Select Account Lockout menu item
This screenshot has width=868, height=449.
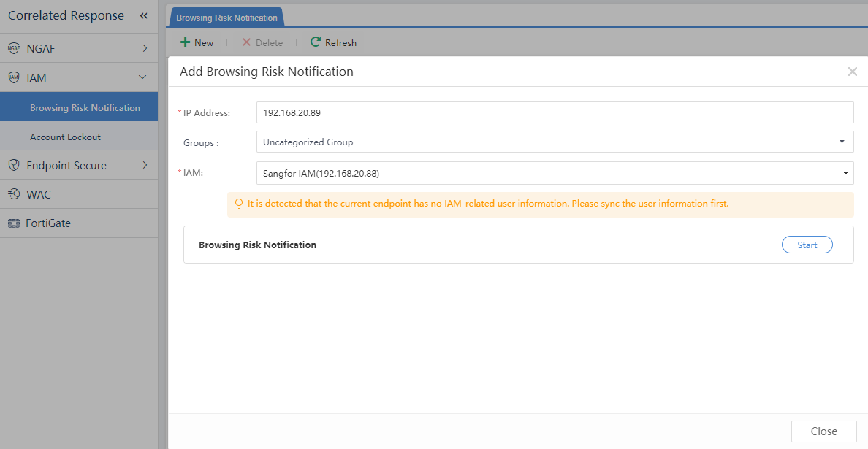coord(65,137)
